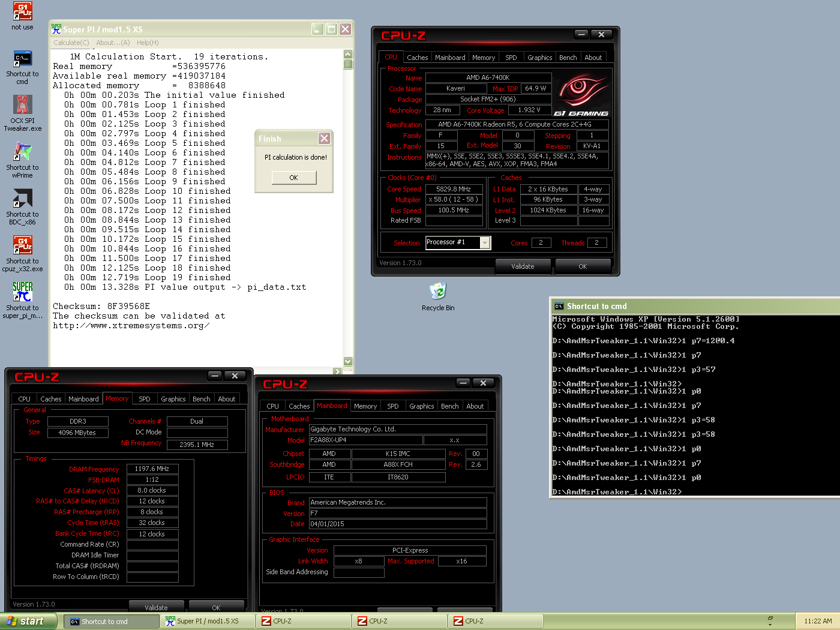The width and height of the screenshot is (840, 630).
Task: Click the cmd window title bar icon
Action: click(x=559, y=306)
